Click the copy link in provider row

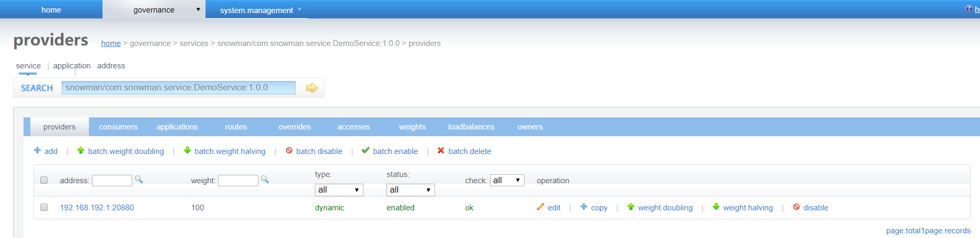point(599,208)
